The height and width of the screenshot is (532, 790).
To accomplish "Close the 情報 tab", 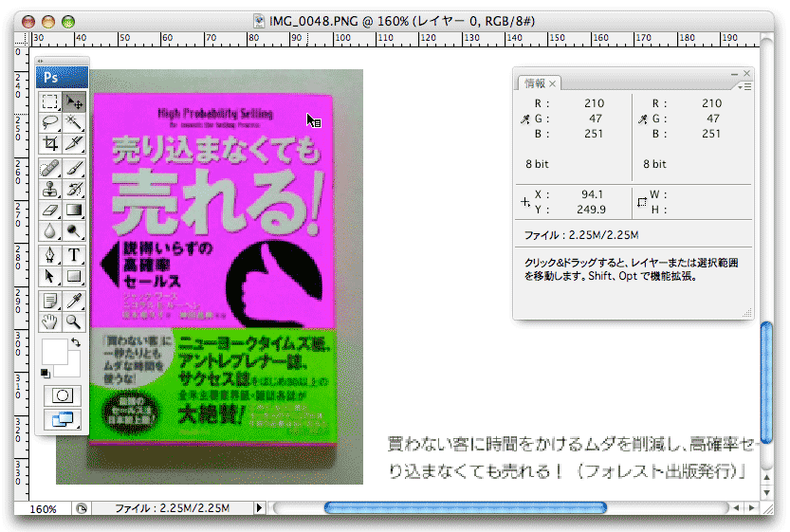I will tap(553, 83).
